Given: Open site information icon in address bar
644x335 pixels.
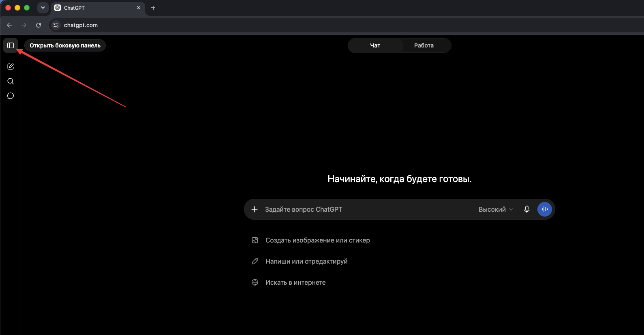Looking at the screenshot, I should pos(56,25).
